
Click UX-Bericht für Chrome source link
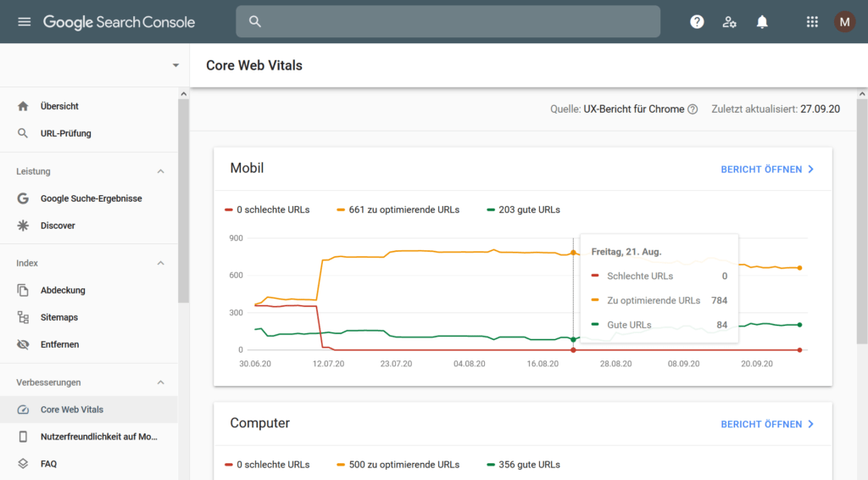pyautogui.click(x=633, y=109)
